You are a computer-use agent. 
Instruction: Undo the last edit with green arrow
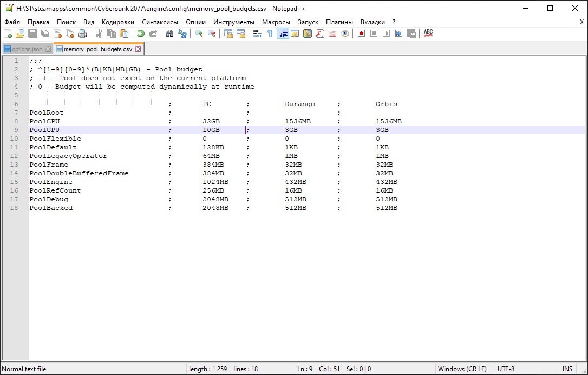point(141,34)
